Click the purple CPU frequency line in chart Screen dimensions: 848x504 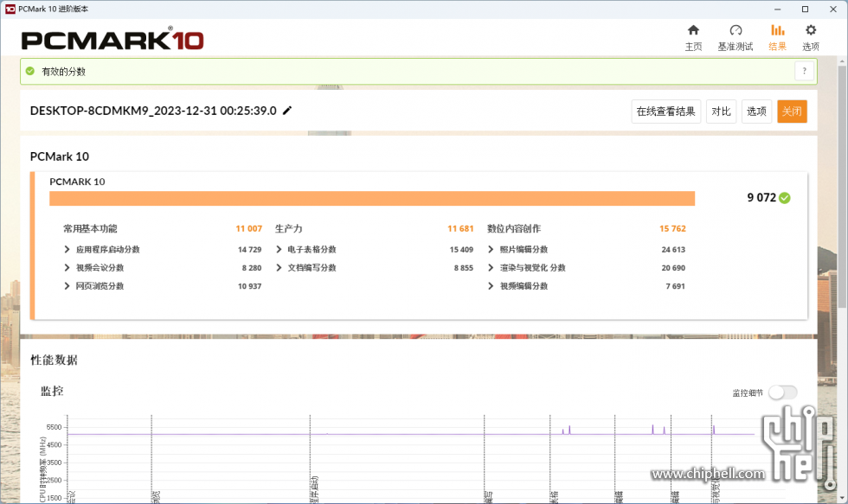point(411,434)
